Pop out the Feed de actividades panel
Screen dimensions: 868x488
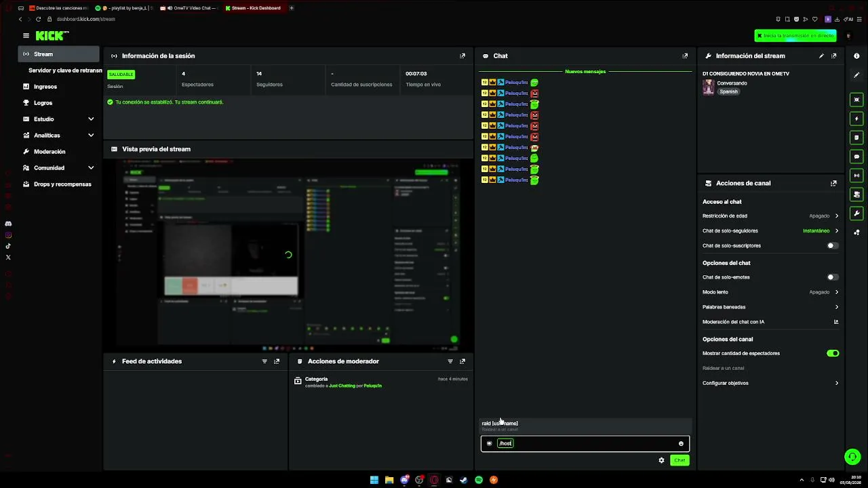[x=277, y=361]
